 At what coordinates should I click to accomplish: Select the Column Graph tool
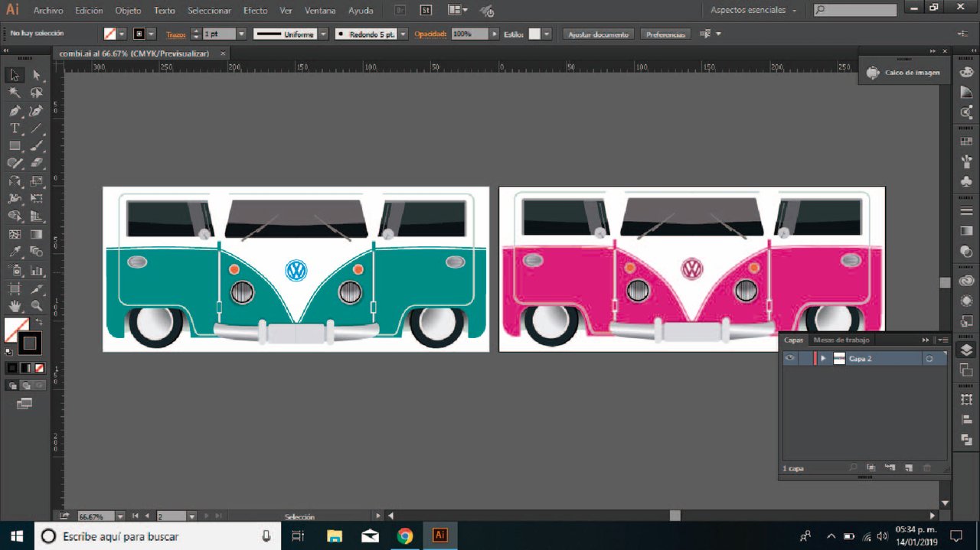tap(36, 270)
